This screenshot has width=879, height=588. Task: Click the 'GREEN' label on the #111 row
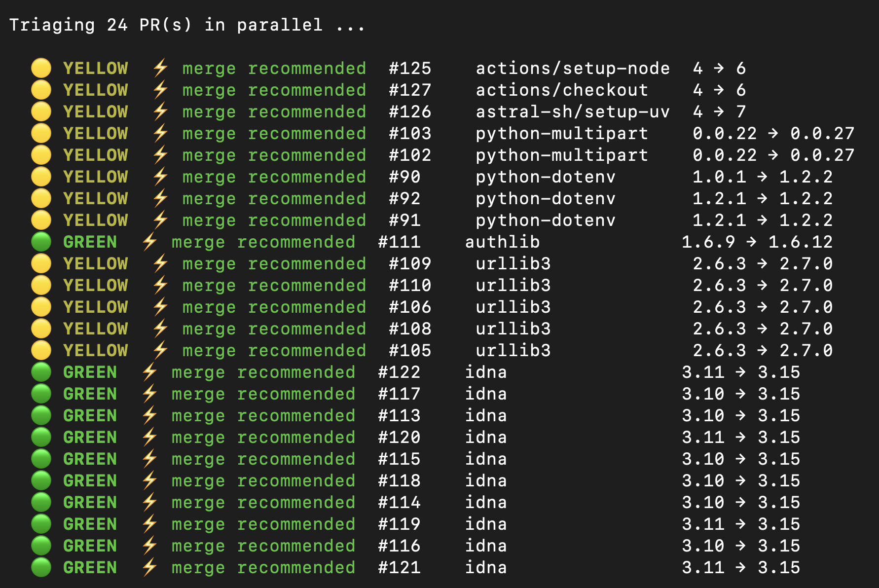point(90,242)
